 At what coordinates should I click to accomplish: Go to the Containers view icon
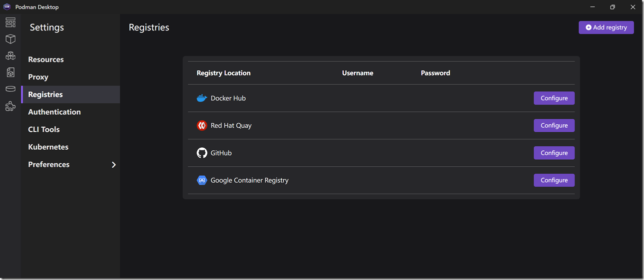(x=10, y=39)
